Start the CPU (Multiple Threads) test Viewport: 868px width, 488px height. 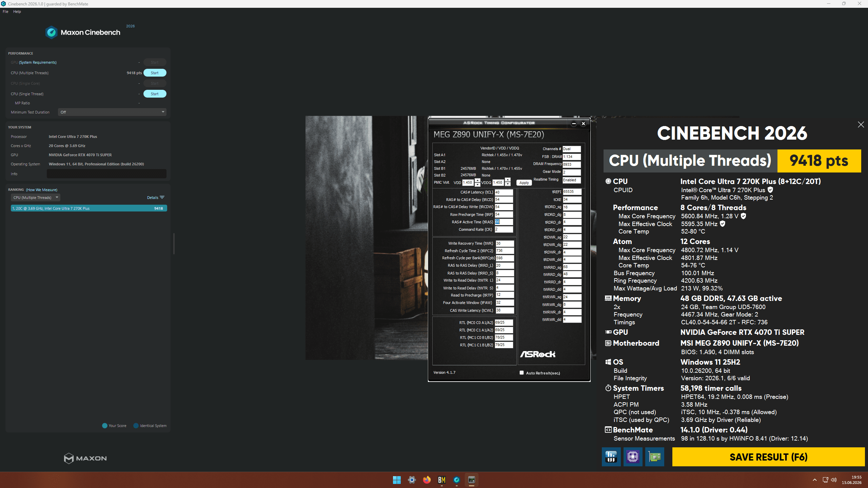[x=155, y=73]
